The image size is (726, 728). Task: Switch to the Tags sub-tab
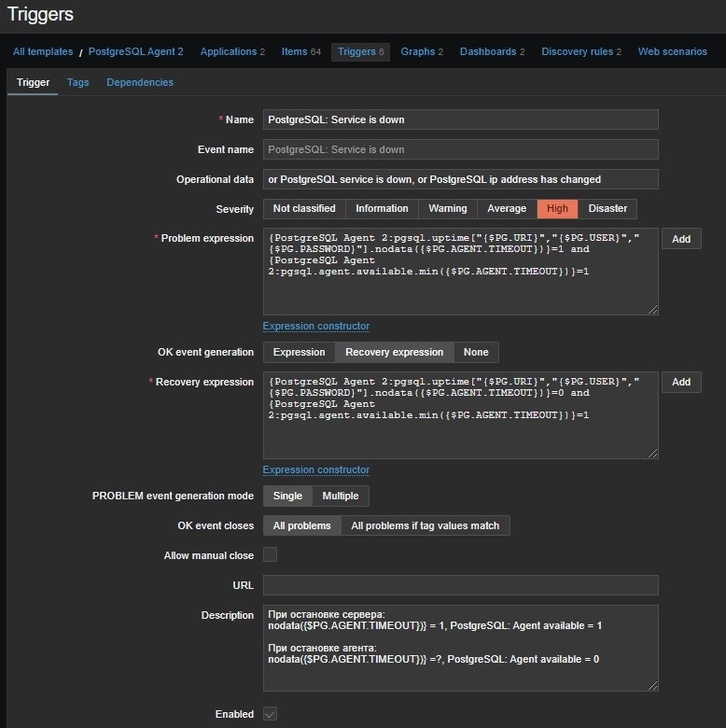[x=77, y=83]
